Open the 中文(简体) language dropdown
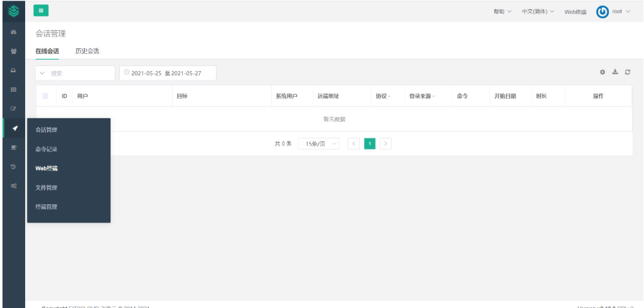Image resolution: width=644 pixels, height=308 pixels. pos(538,11)
